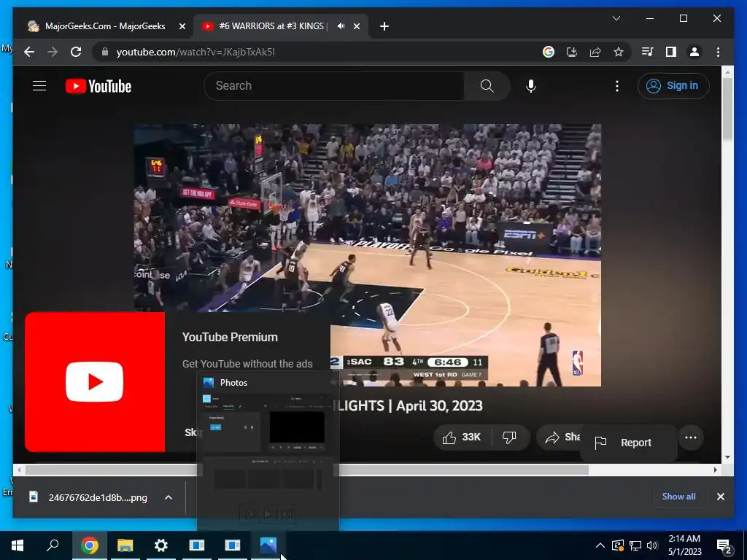The width and height of the screenshot is (747, 560).
Task: Go forward in browser history
Action: click(53, 52)
